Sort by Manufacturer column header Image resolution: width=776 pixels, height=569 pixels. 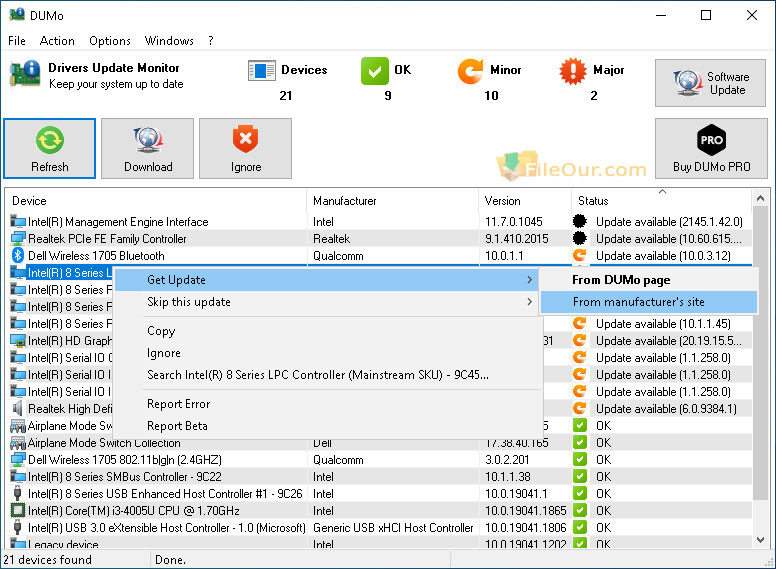pos(393,201)
